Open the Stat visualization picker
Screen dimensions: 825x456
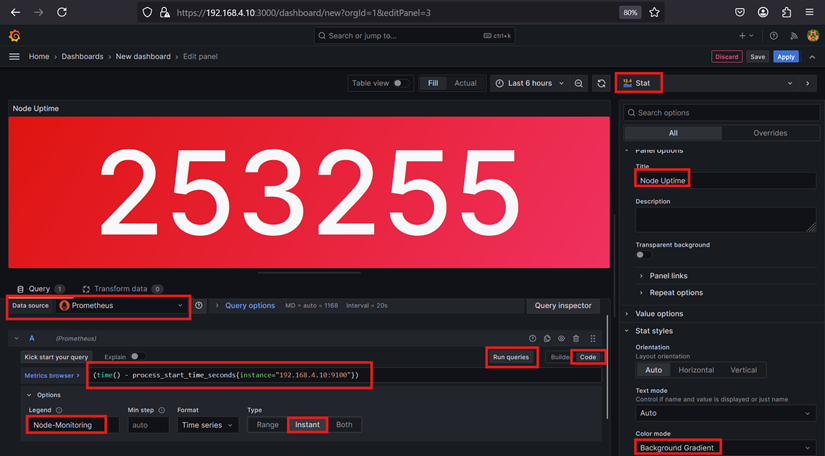pos(707,83)
